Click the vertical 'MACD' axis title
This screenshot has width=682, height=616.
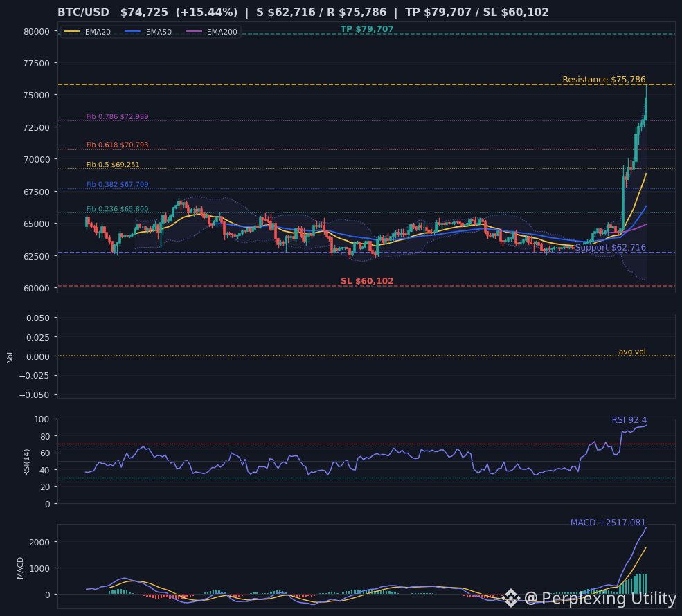pyautogui.click(x=20, y=568)
